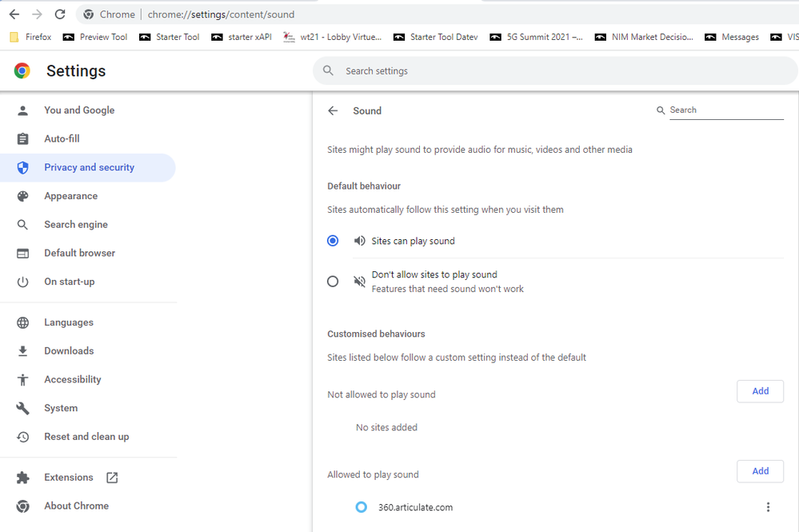Click the magnifier icon in Sound search
Screen dimensions: 799x532
(661, 110)
